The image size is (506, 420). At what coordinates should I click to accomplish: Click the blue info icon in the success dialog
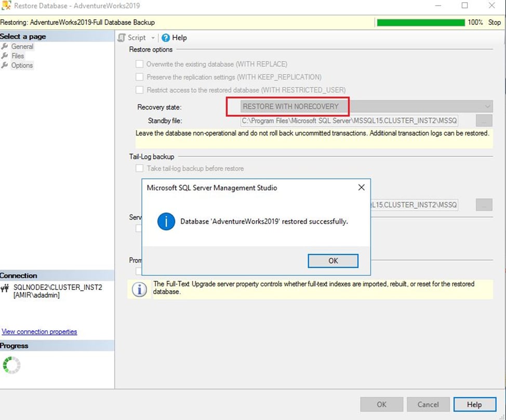165,221
